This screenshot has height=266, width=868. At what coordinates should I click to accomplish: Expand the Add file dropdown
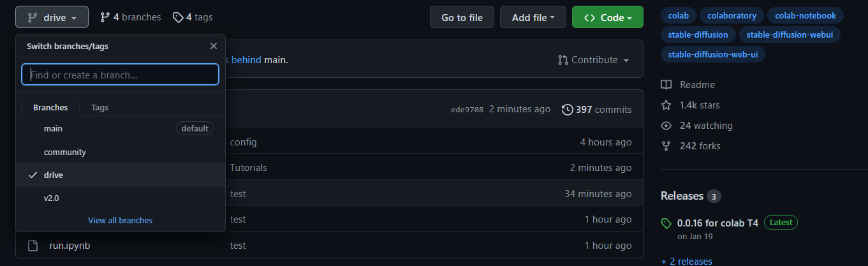(x=533, y=18)
